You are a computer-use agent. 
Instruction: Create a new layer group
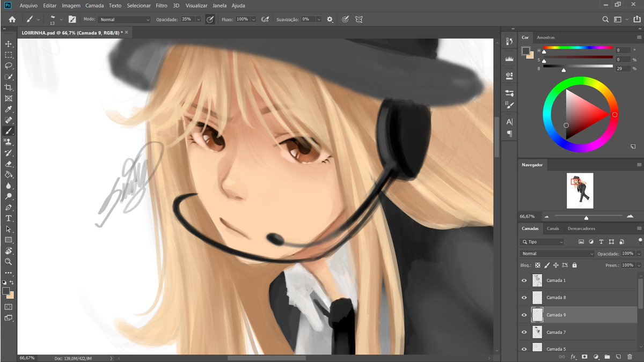coord(607,357)
